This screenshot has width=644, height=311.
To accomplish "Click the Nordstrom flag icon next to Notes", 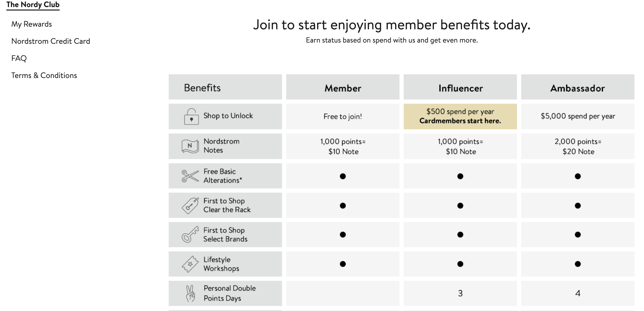I will point(191,146).
